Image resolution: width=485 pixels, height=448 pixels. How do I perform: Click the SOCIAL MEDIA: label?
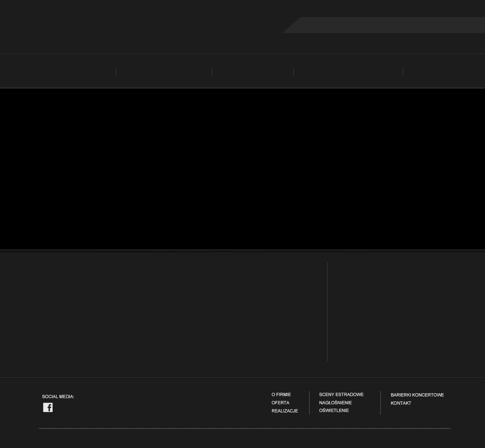[x=58, y=397]
